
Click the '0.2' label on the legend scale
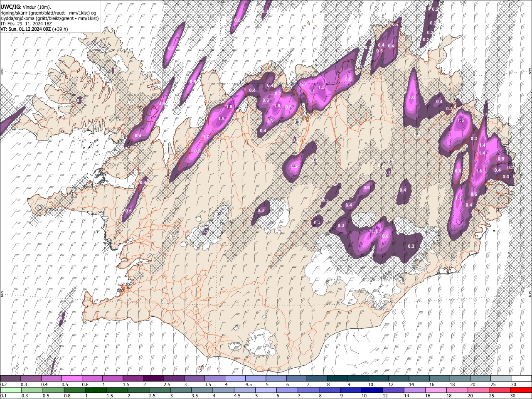point(3,384)
